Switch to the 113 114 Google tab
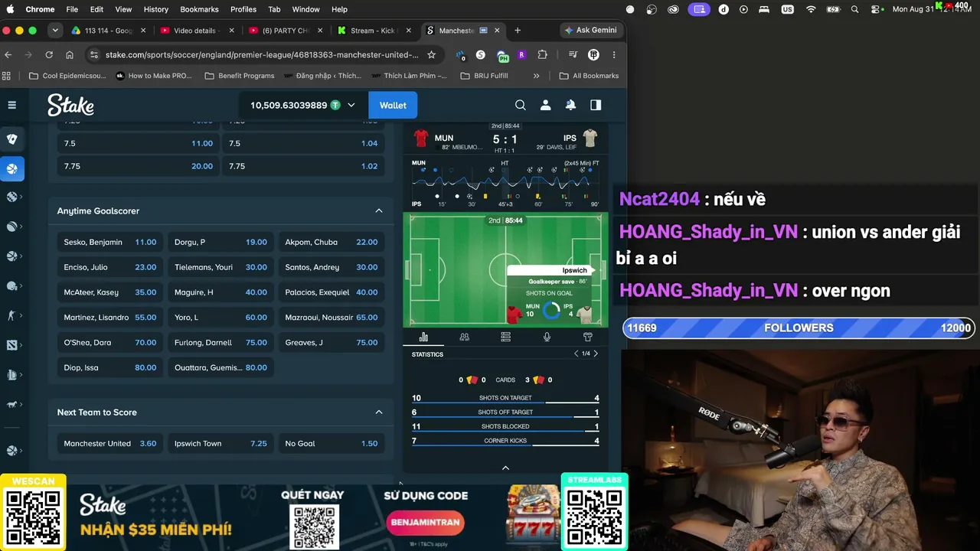The image size is (980, 551). coord(108,31)
